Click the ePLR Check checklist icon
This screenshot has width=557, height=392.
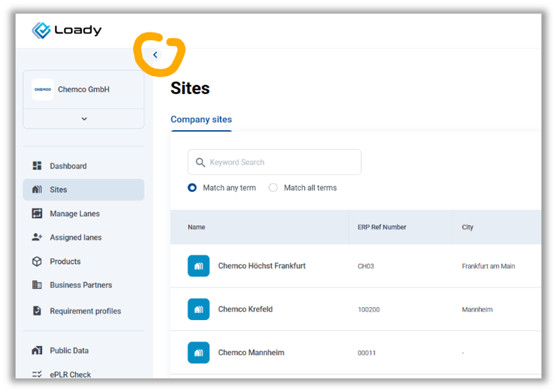click(x=37, y=374)
